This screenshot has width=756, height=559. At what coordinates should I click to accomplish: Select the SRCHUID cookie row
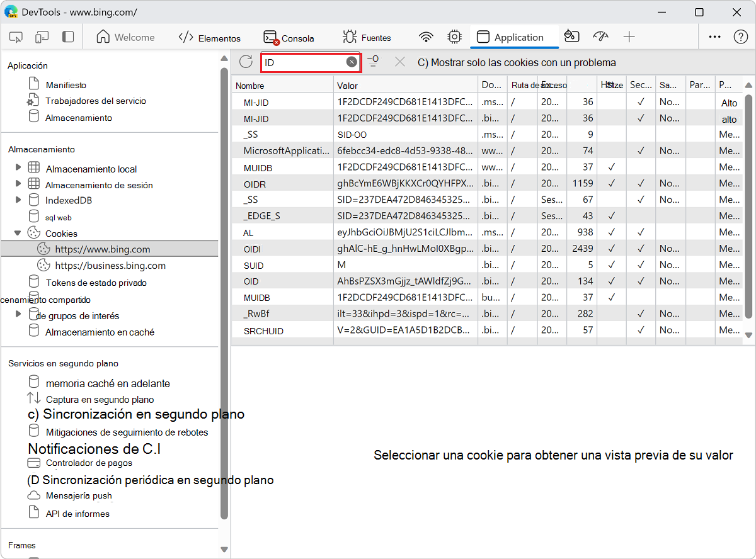click(x=488, y=330)
